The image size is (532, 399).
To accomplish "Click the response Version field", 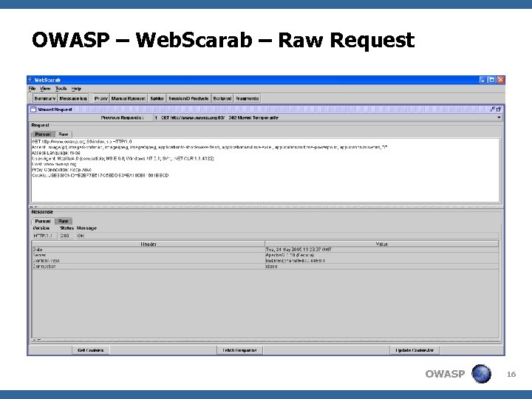I will click(45, 236).
